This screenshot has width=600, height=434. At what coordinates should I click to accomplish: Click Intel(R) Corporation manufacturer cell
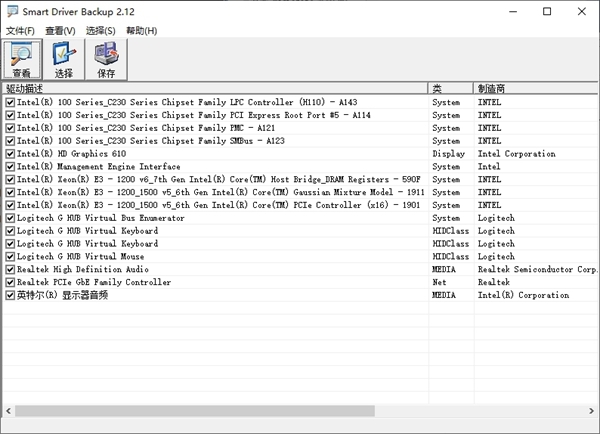point(523,295)
